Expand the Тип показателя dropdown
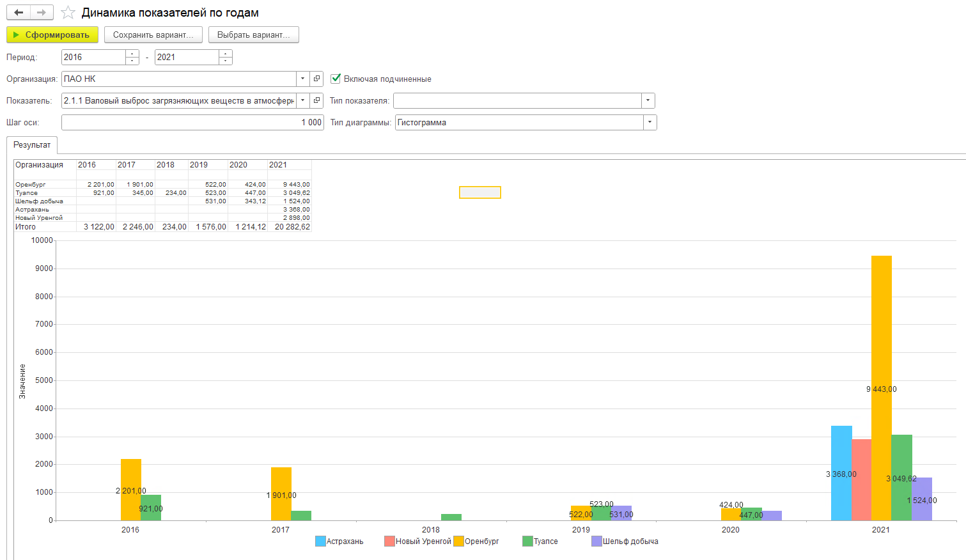This screenshot has width=966, height=560. (x=648, y=100)
